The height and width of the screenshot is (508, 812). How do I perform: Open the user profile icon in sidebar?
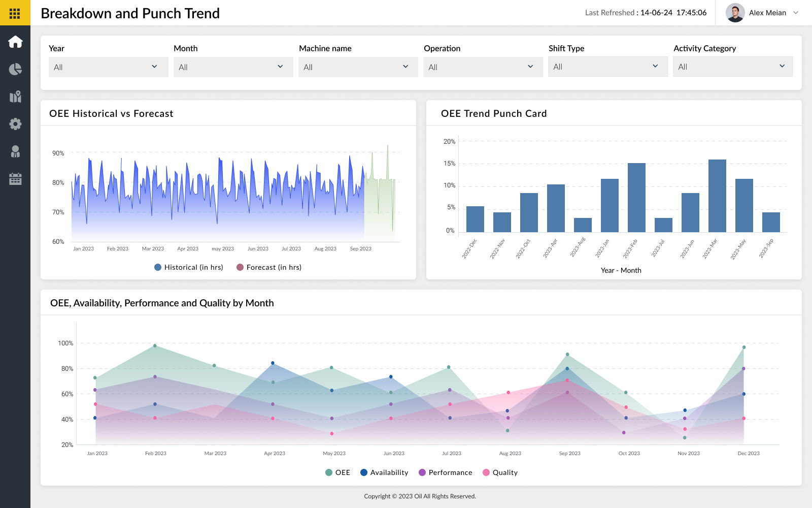click(15, 151)
